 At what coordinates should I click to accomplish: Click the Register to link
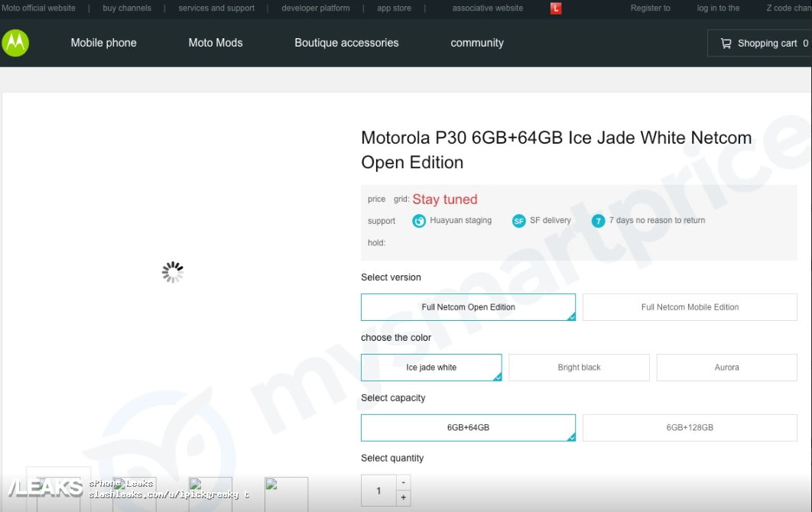pos(650,8)
